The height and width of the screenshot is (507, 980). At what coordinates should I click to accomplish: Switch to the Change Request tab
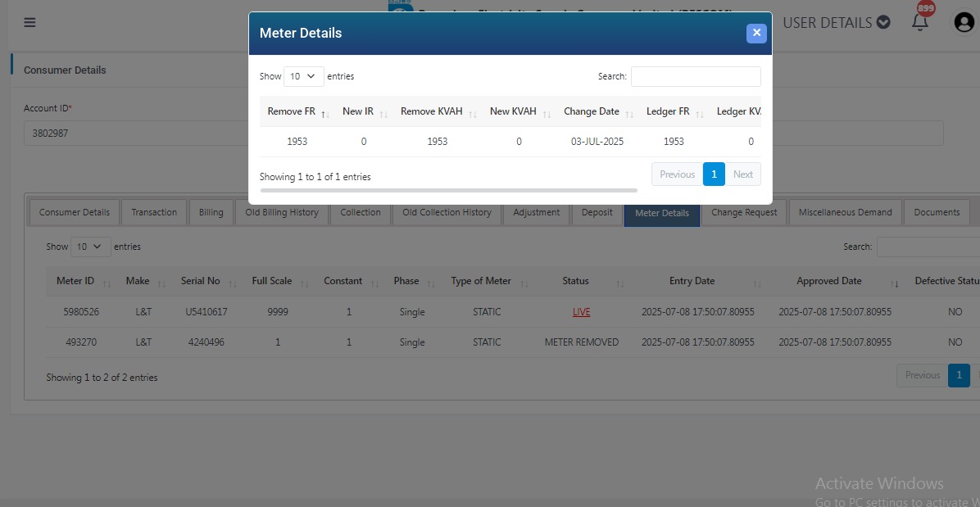point(744,212)
